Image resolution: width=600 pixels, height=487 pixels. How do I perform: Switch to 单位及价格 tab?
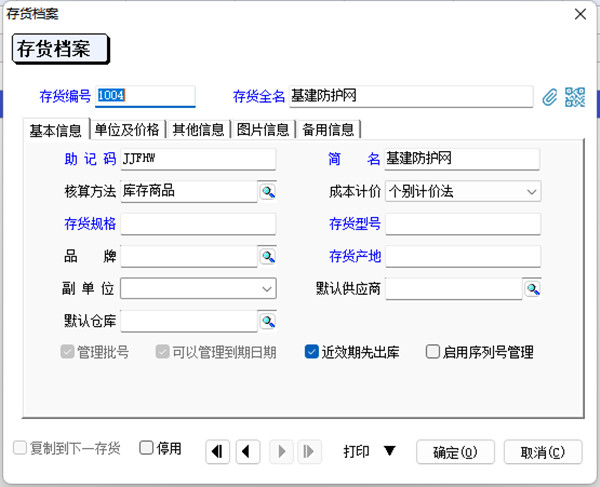tap(127, 129)
